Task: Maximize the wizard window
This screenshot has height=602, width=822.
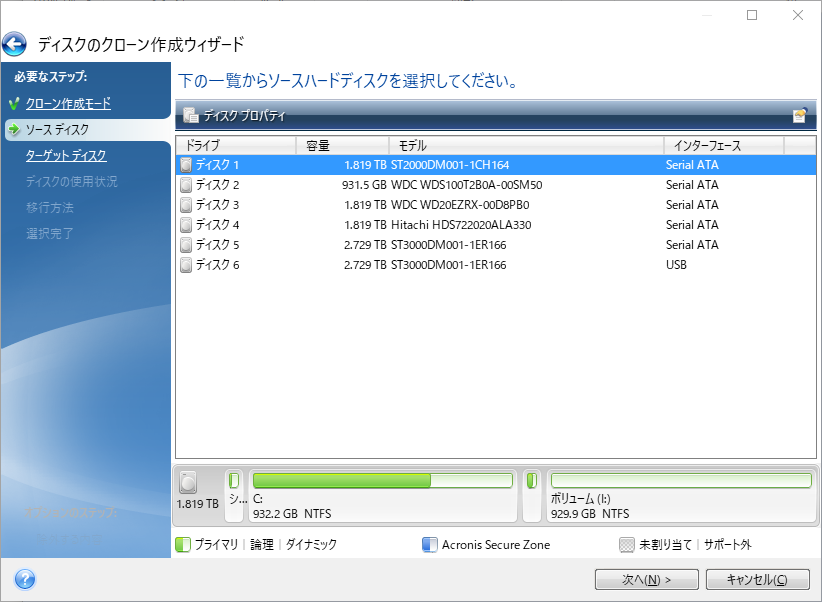Action: pyautogui.click(x=752, y=15)
